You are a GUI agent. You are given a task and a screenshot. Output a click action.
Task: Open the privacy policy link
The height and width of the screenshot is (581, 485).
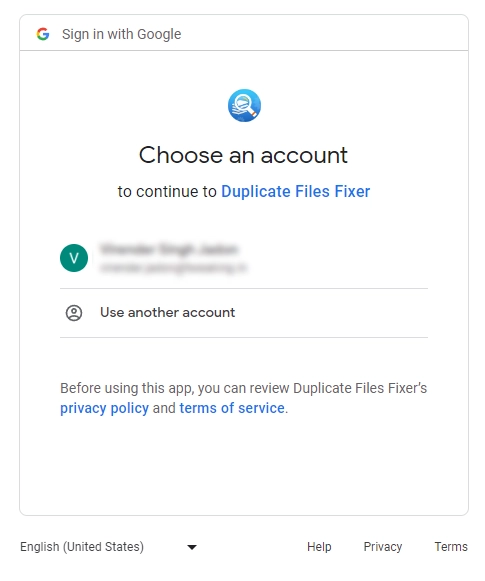coord(104,408)
